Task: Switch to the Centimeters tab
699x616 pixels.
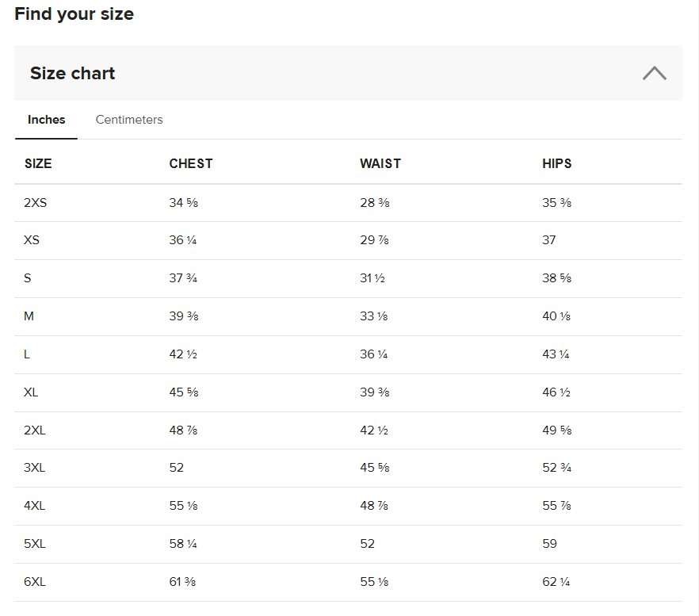Action: coord(129,120)
